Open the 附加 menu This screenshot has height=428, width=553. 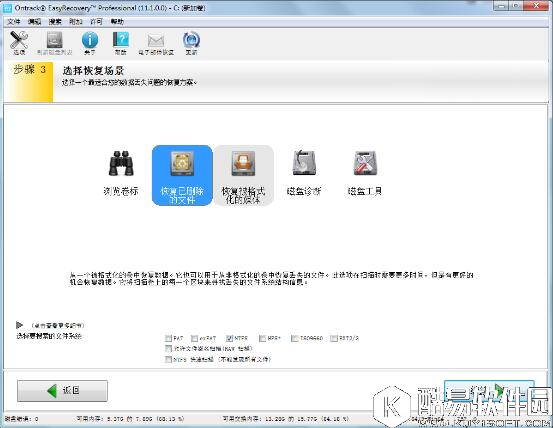point(75,22)
